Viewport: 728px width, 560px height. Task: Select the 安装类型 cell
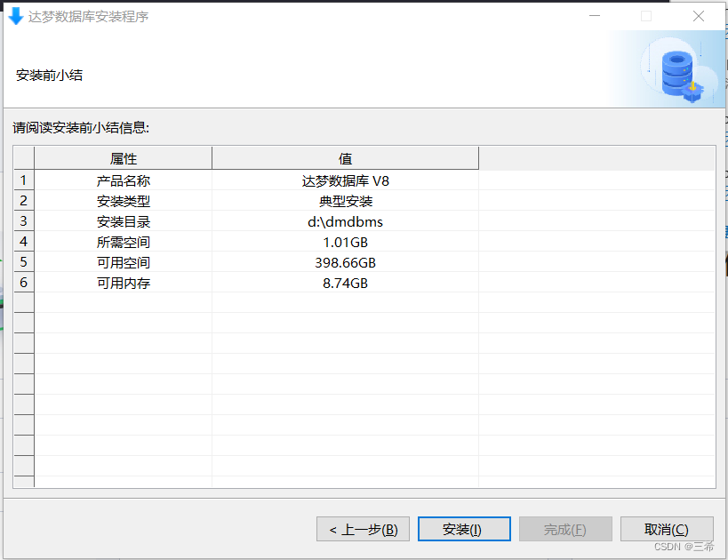123,201
